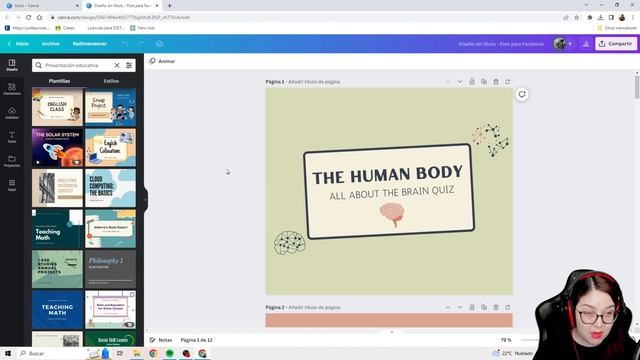Open the analytics chart icon

pyautogui.click(x=586, y=44)
